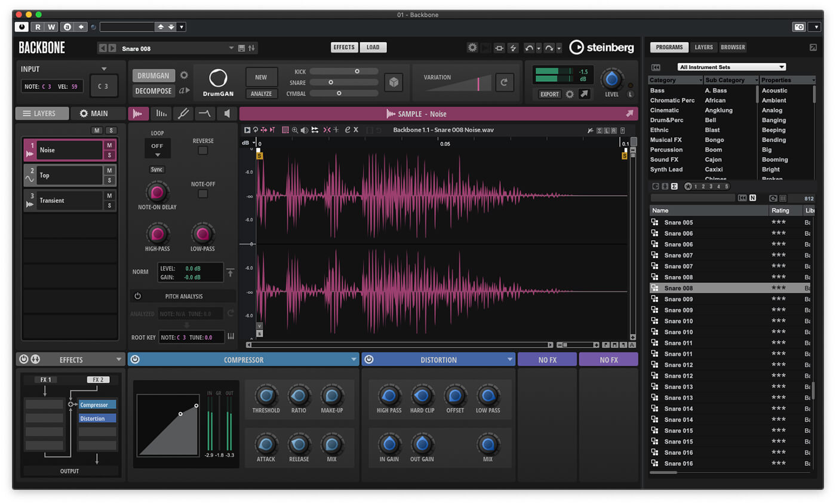
Task: Click the export drag arrow icon
Action: (583, 94)
